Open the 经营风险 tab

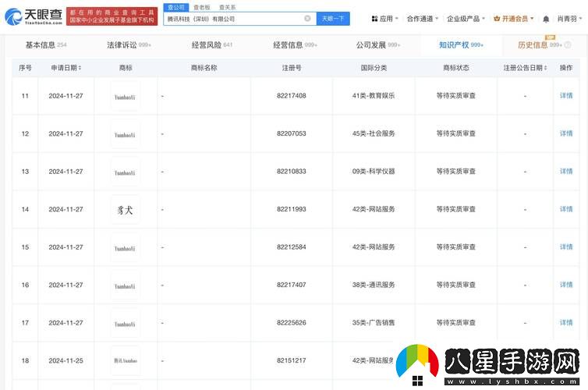point(212,45)
